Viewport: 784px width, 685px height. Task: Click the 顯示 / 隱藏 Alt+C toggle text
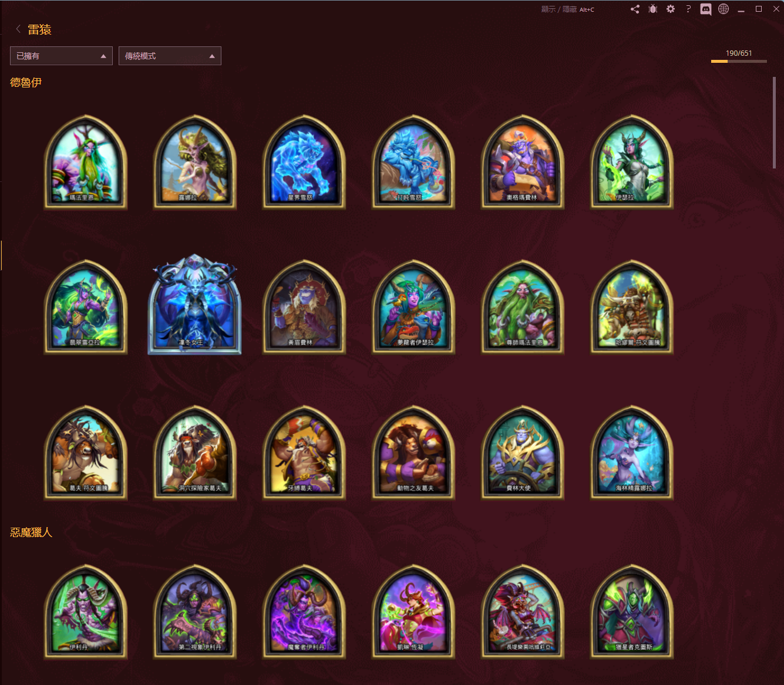pos(567,9)
